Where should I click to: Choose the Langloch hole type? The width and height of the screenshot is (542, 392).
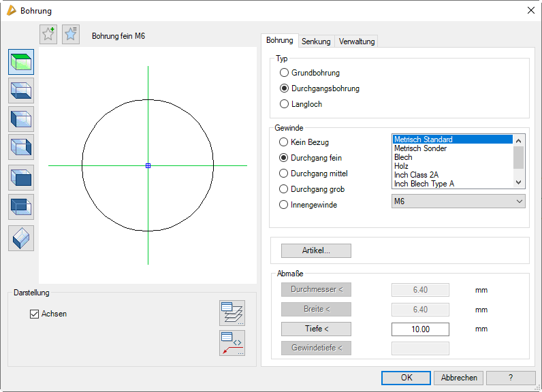point(285,104)
